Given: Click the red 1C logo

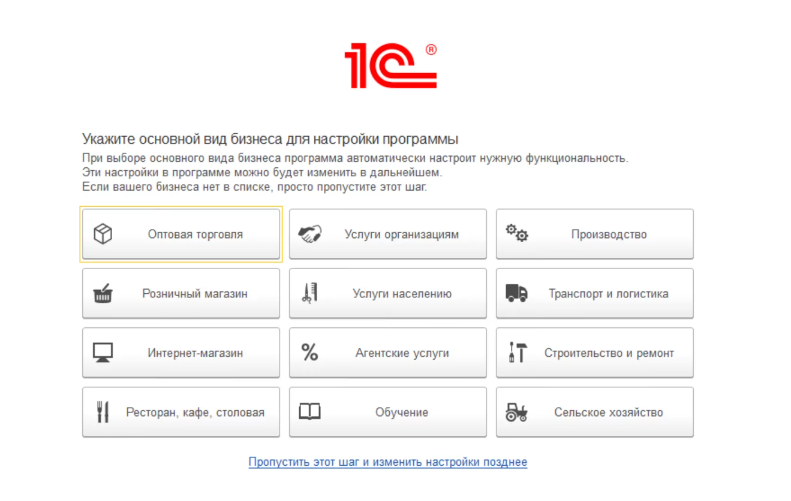Looking at the screenshot, I should tap(390, 66).
